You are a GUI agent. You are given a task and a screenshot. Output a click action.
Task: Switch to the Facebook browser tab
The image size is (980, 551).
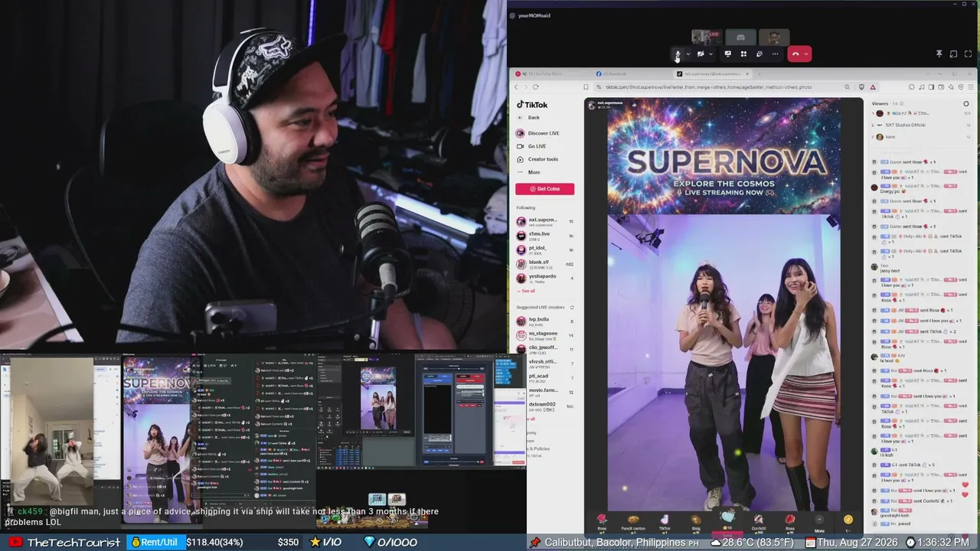628,73
